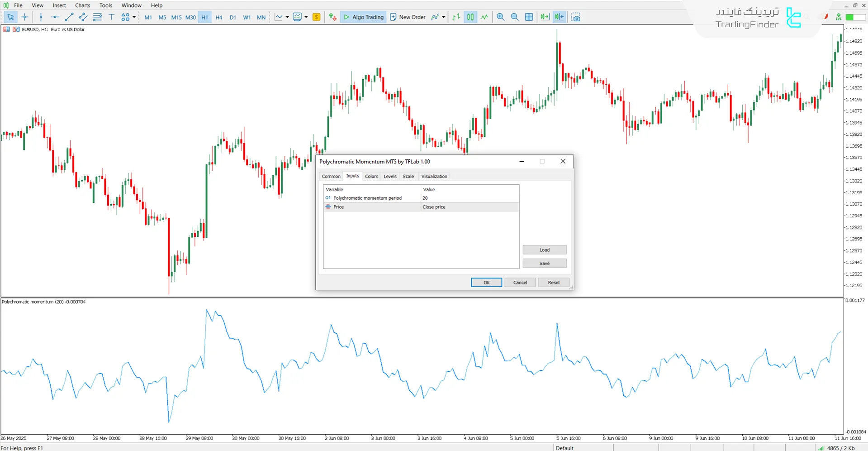Toggle Algo Trading on

[363, 17]
